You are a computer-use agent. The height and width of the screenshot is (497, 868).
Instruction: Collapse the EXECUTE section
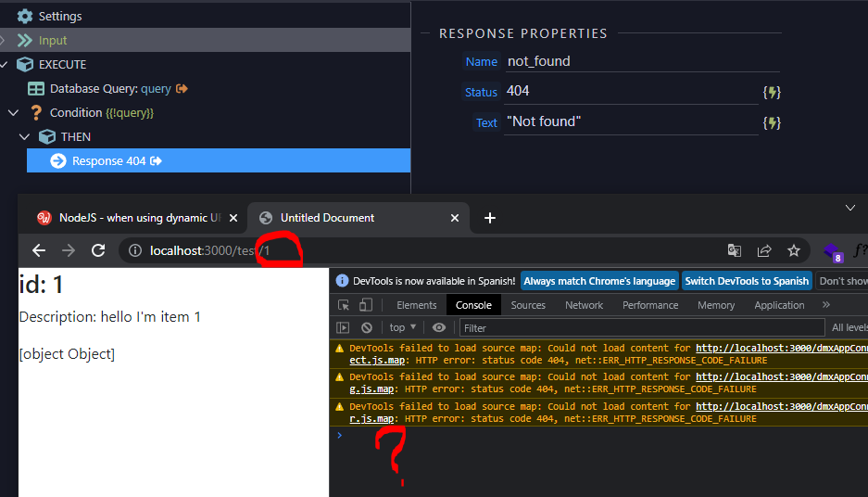click(x=4, y=64)
